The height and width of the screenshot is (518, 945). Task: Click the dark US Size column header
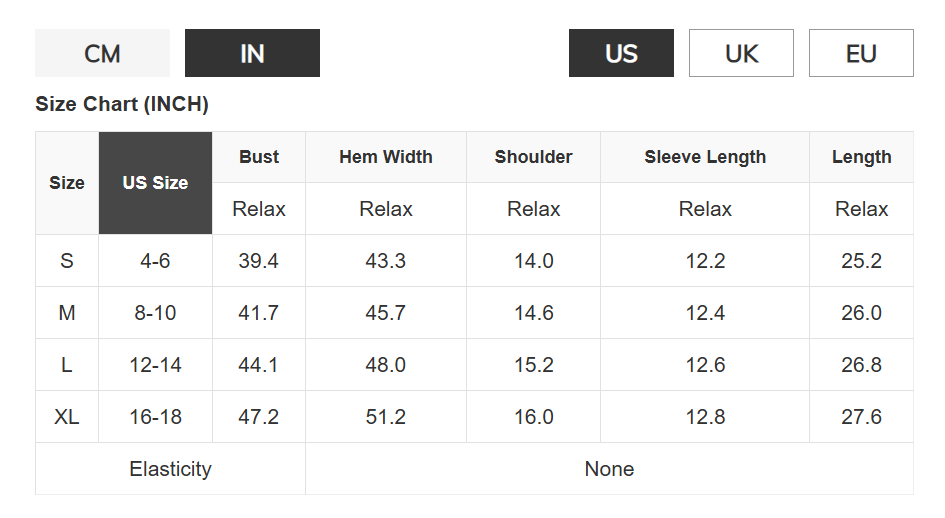point(155,183)
